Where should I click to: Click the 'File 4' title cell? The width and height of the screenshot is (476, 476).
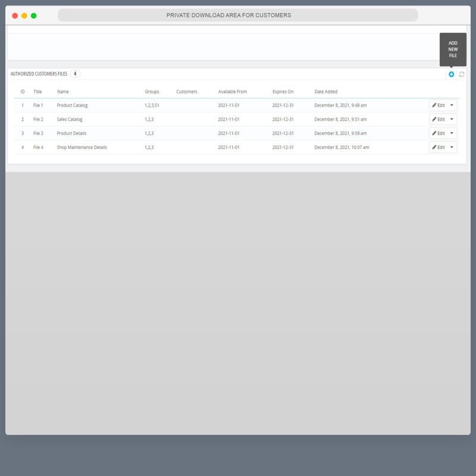pos(38,147)
